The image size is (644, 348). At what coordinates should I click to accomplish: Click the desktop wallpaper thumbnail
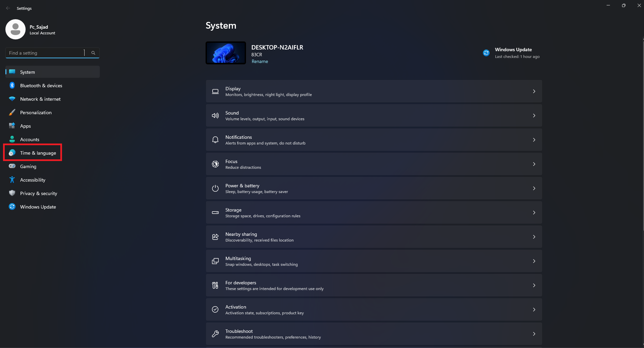coord(226,53)
